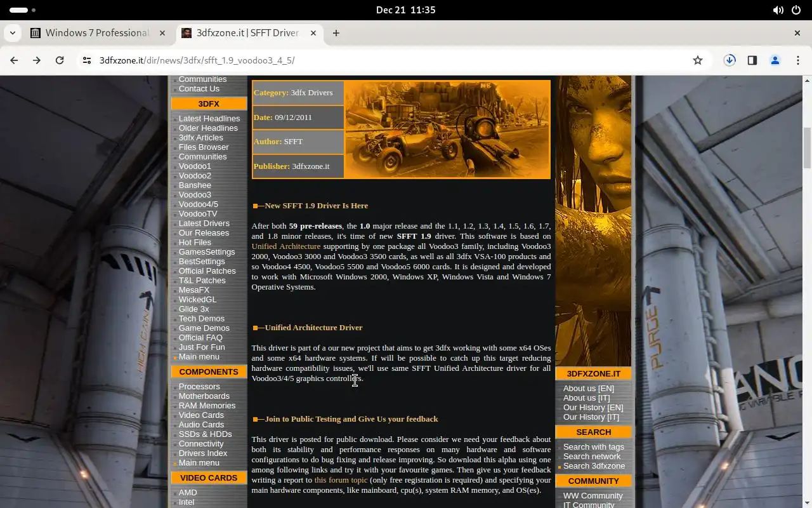Open About us [EN] link
Screen dimensions: 812x508
coord(589,389)
